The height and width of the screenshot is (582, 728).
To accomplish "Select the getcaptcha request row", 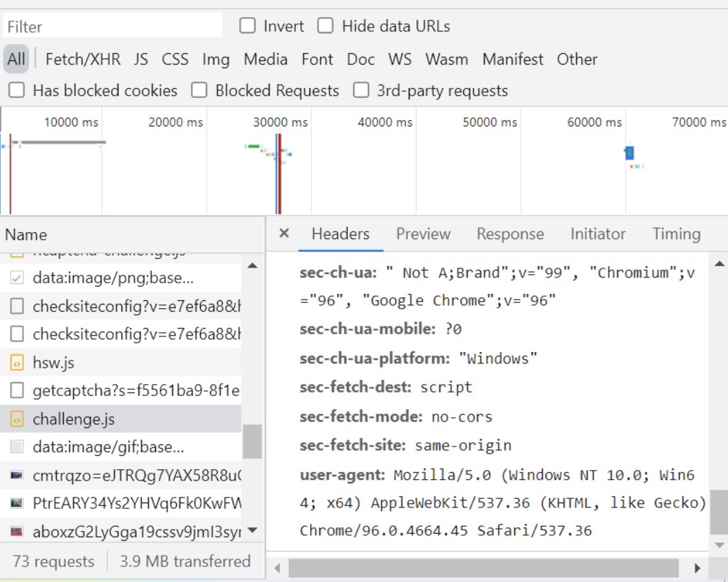I will click(121, 390).
